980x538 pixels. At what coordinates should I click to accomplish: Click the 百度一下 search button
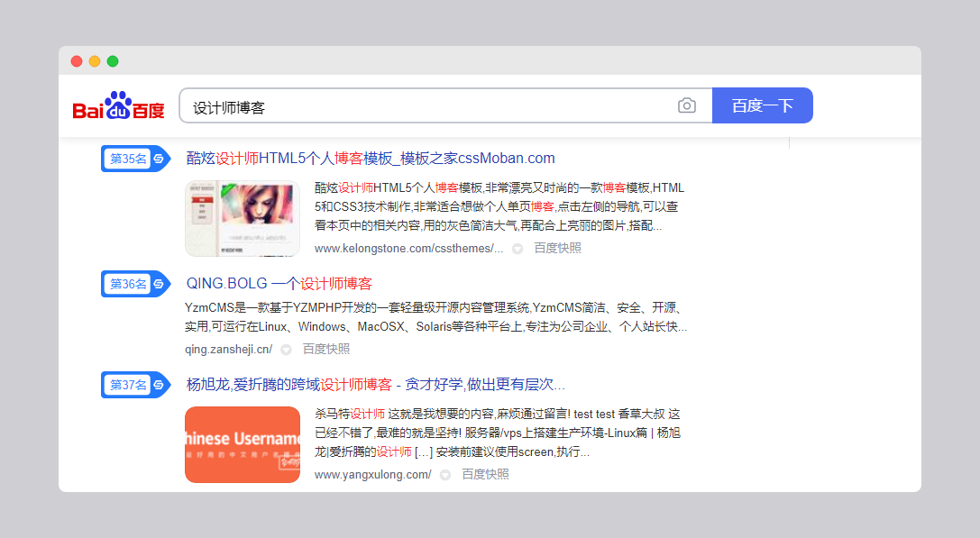click(x=763, y=105)
